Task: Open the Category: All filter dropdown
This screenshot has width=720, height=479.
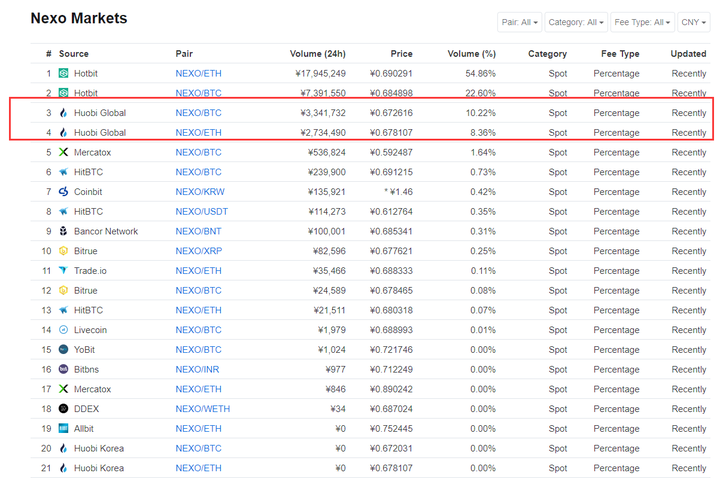Action: pos(576,22)
